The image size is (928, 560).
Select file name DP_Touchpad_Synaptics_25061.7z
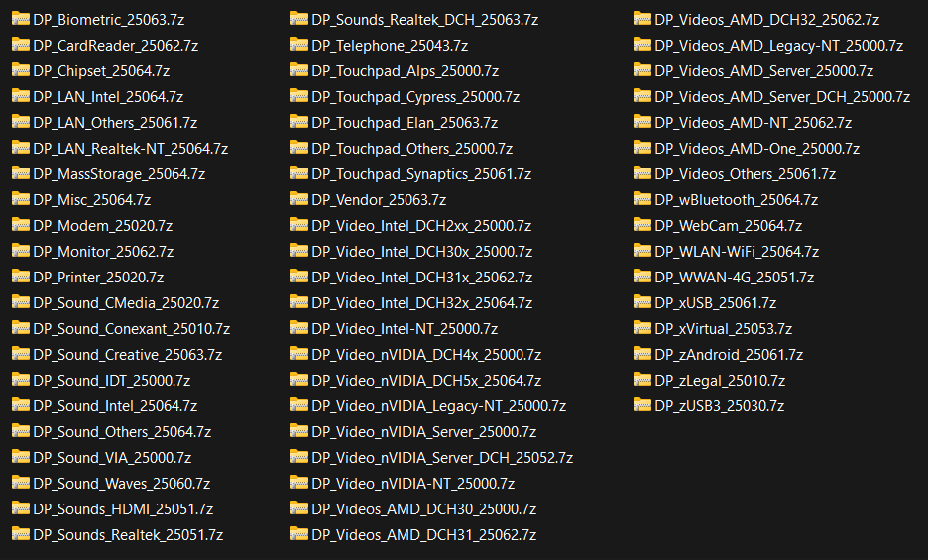[x=421, y=174]
